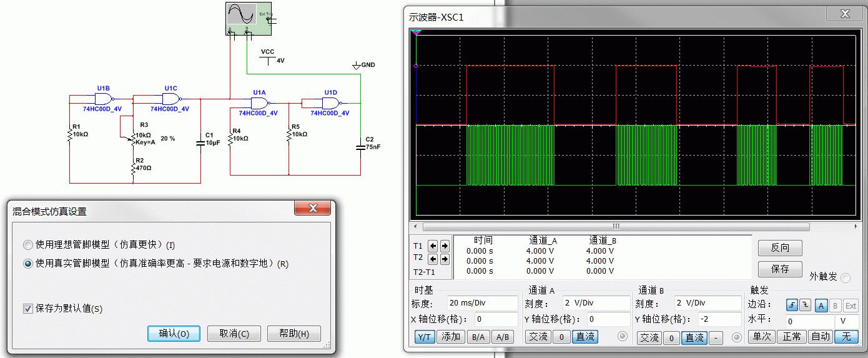Click 保存 to save oscilloscope data
The height and width of the screenshot is (358, 868).
[x=780, y=269]
